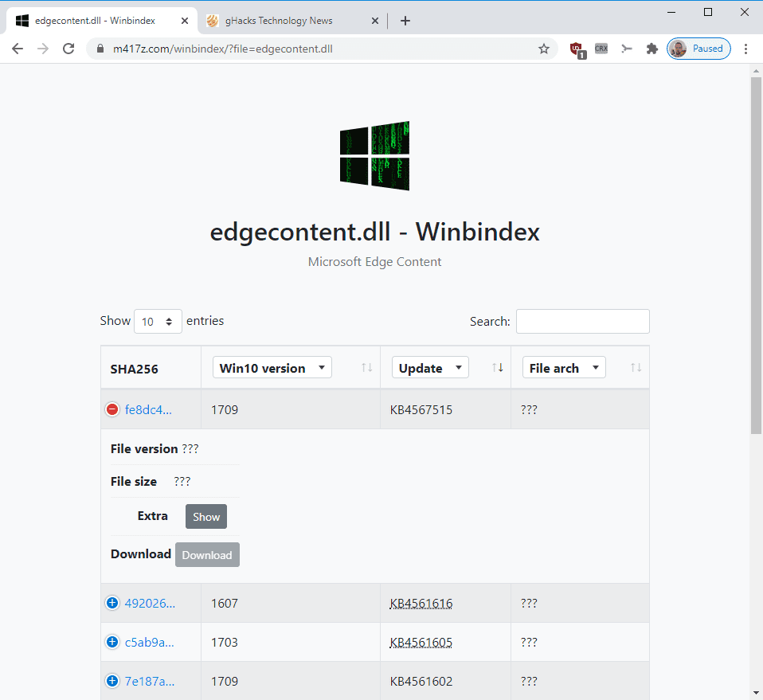Screen dimensions: 763x700
Task: Click the browser forward arrow
Action: coord(43,49)
